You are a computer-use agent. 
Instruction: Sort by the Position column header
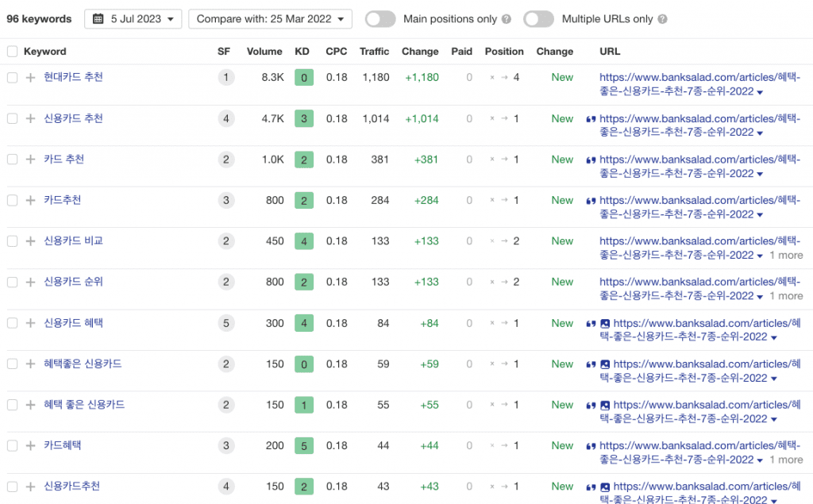click(504, 52)
